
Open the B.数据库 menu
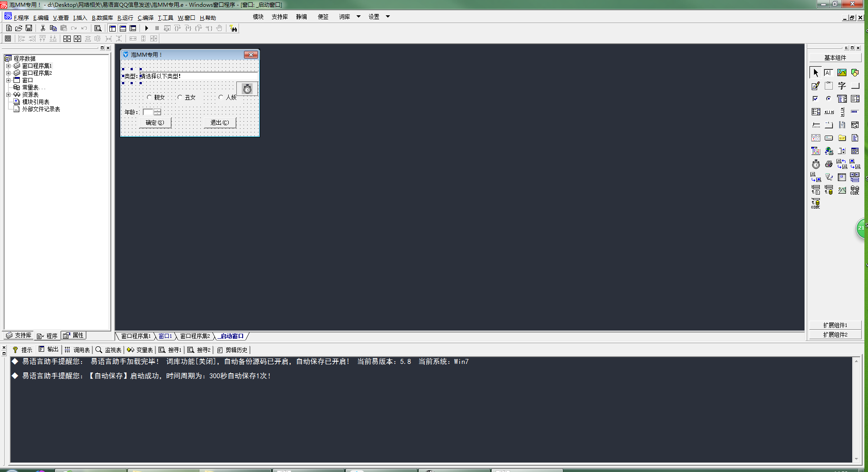point(102,18)
